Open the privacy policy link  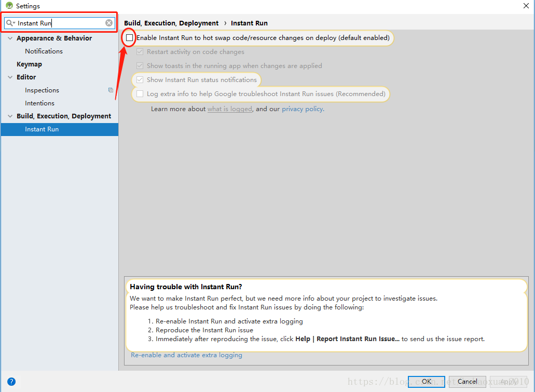pos(303,109)
